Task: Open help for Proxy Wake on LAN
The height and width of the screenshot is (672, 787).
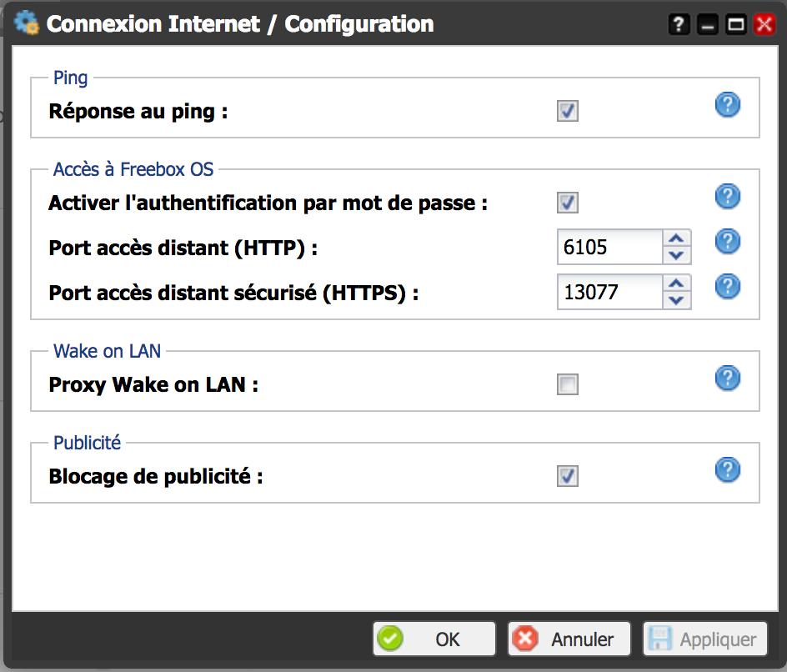Action: click(728, 379)
